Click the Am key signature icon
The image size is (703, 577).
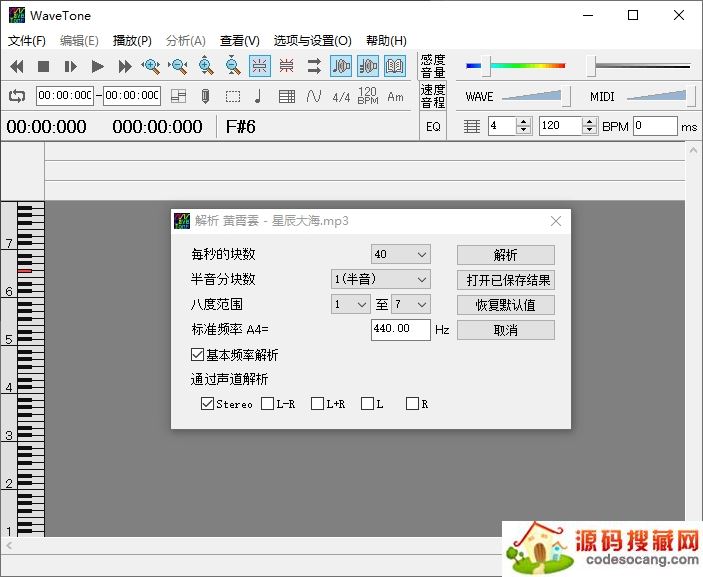pyautogui.click(x=396, y=96)
